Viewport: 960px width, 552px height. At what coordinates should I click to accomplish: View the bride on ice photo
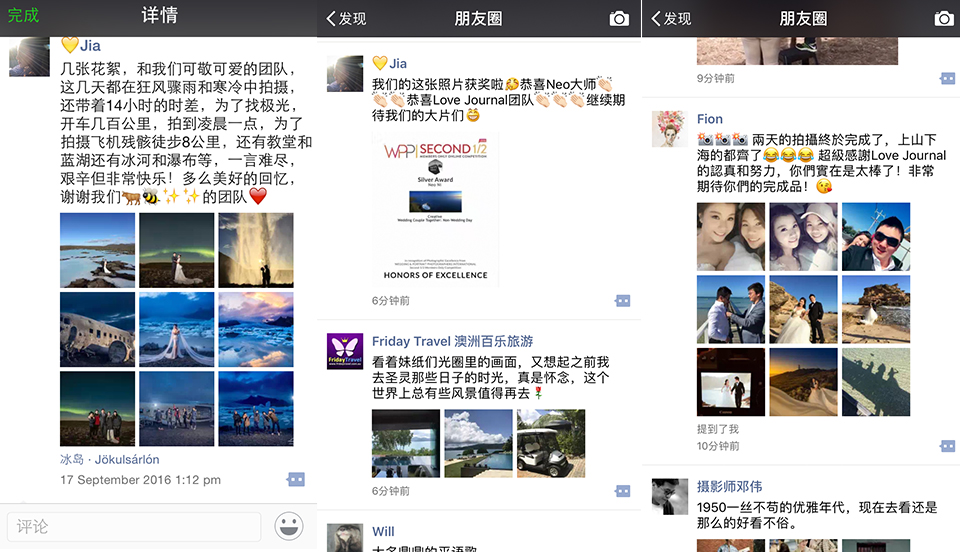[x=177, y=329]
